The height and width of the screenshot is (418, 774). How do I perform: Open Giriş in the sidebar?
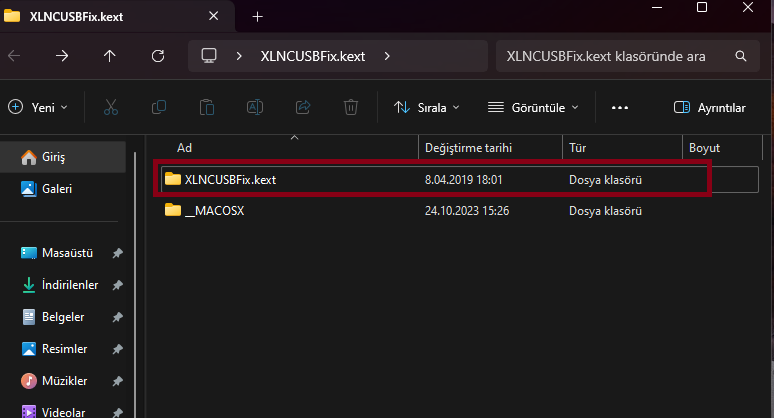tap(63, 157)
